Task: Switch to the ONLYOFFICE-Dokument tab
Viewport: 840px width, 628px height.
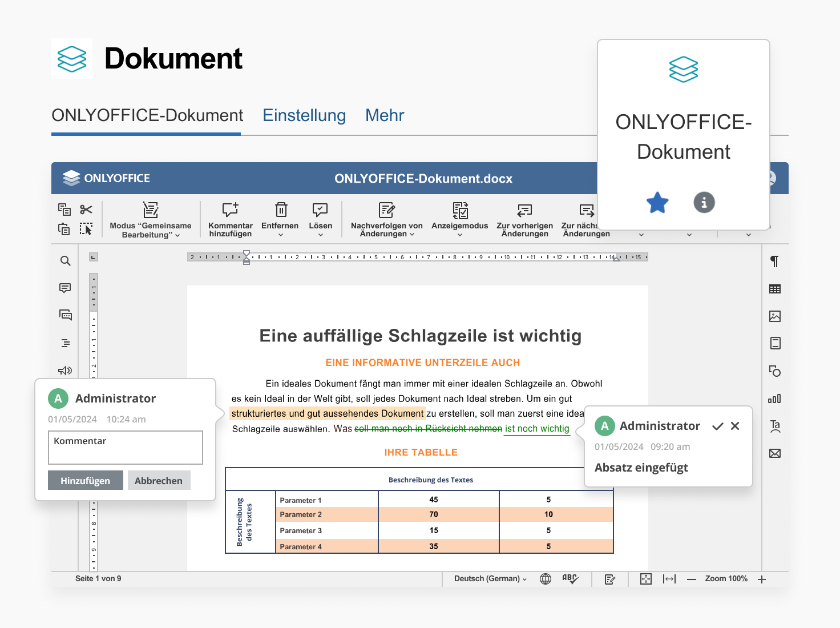Action: (147, 115)
